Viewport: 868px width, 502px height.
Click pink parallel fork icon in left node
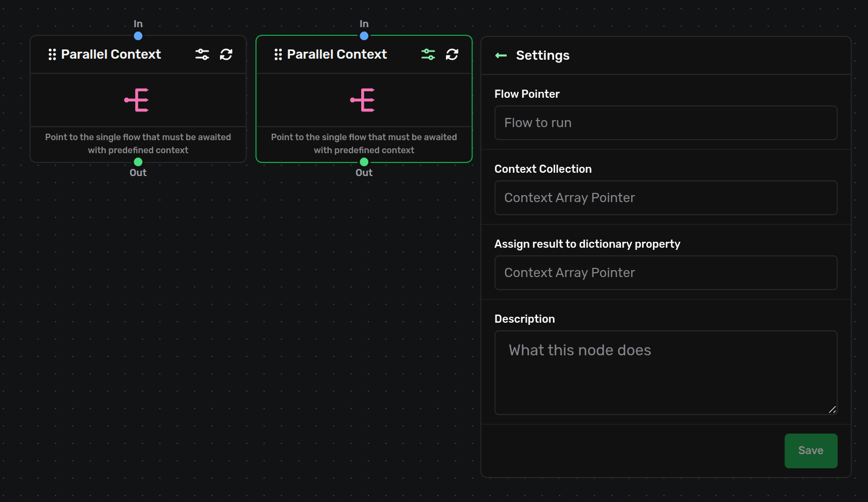(137, 100)
